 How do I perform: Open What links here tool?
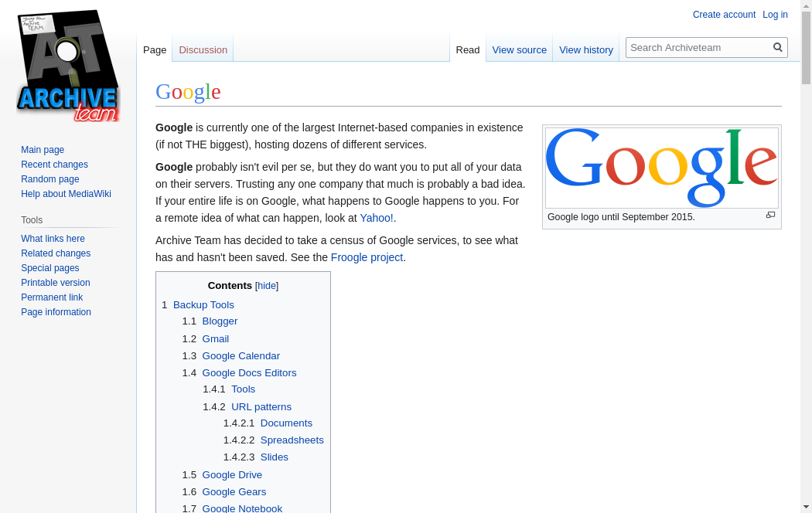click(x=53, y=239)
